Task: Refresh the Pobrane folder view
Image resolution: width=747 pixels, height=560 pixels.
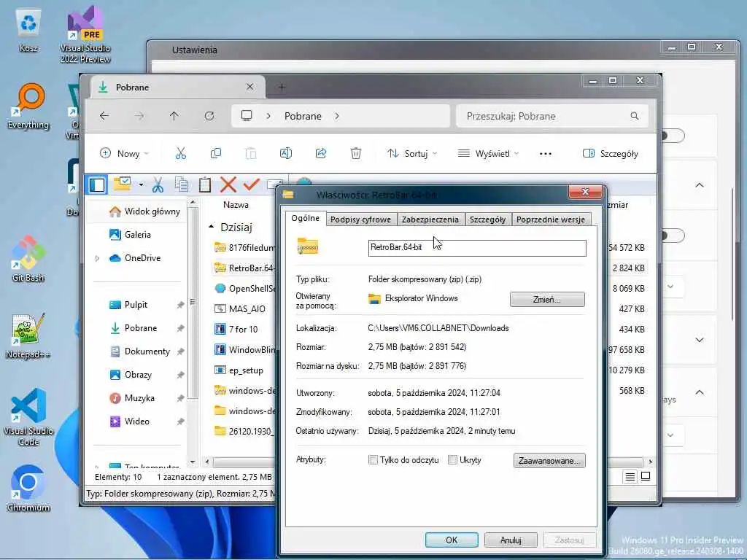Action: pos(209,116)
